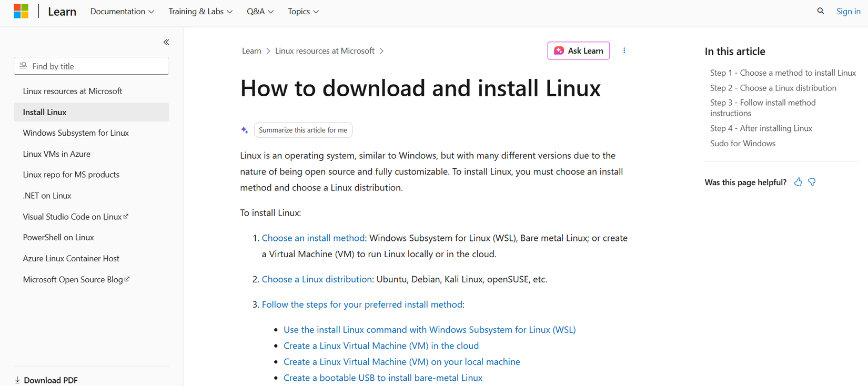Expand the Documentation dropdown

tap(122, 11)
